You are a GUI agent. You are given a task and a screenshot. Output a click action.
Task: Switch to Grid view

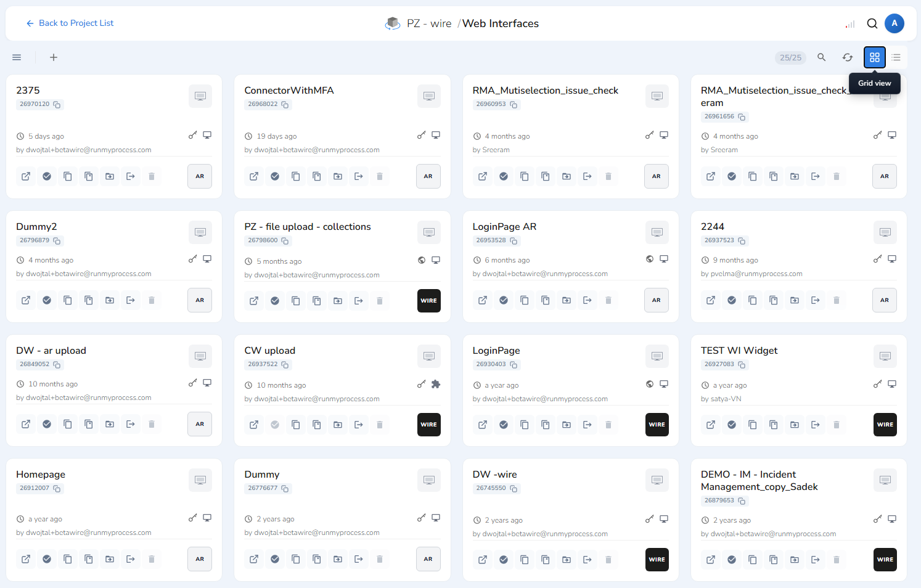[x=875, y=57]
